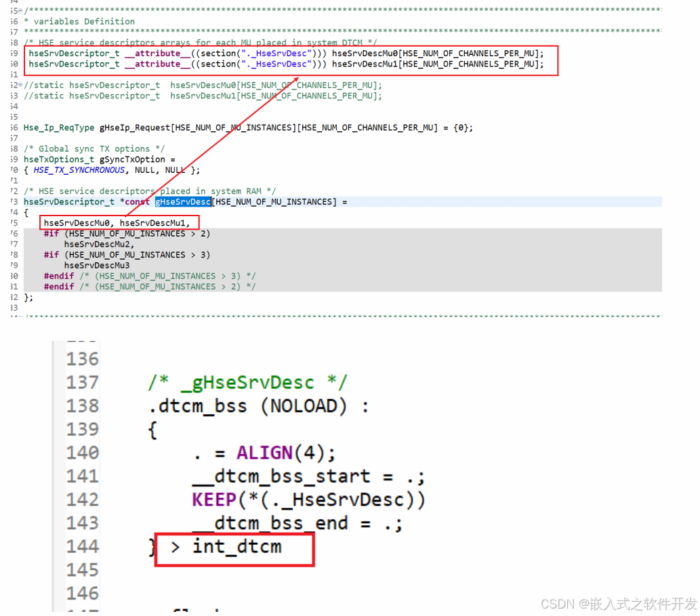Viewport: 700px width, 616px height.
Task: Click the HSE_TX_SYNCHRONOUS enum value
Action: pos(79,170)
